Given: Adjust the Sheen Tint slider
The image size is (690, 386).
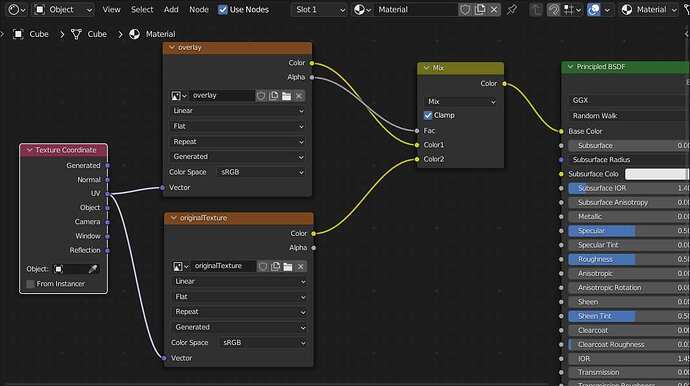Looking at the screenshot, I should tap(628, 316).
